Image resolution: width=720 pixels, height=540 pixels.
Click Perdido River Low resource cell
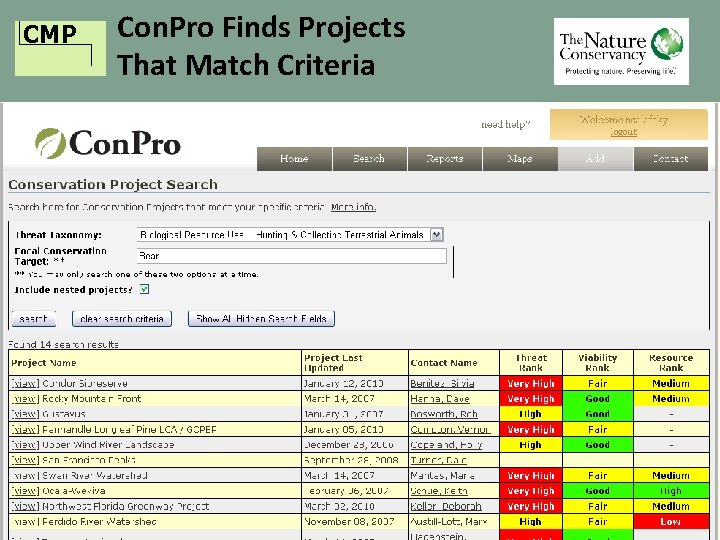click(x=671, y=522)
